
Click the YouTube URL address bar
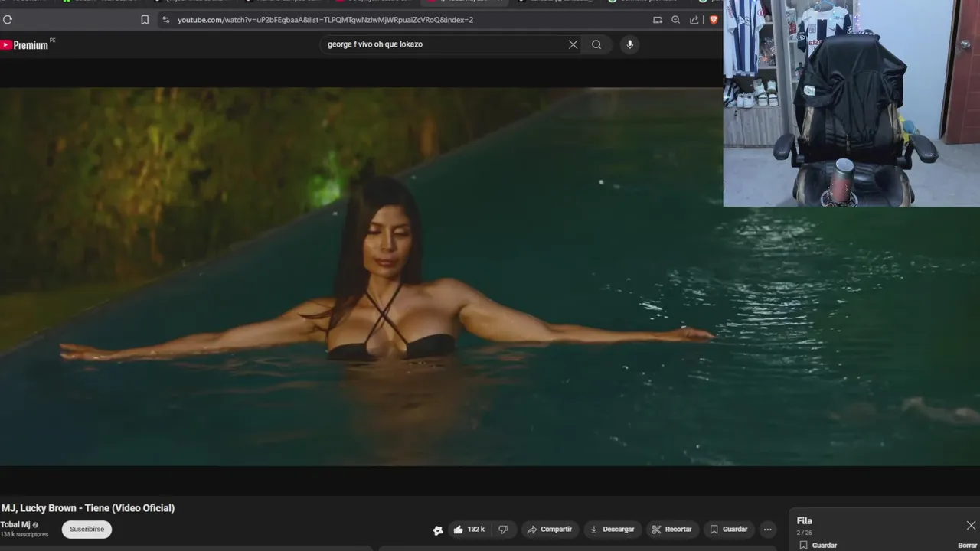click(325, 20)
